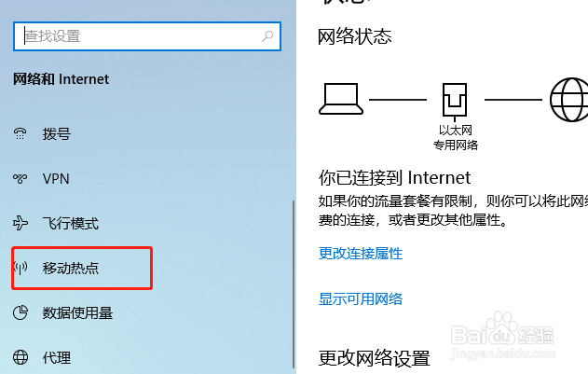
Task: Click the VPN icon in sidebar
Action: tap(20, 178)
